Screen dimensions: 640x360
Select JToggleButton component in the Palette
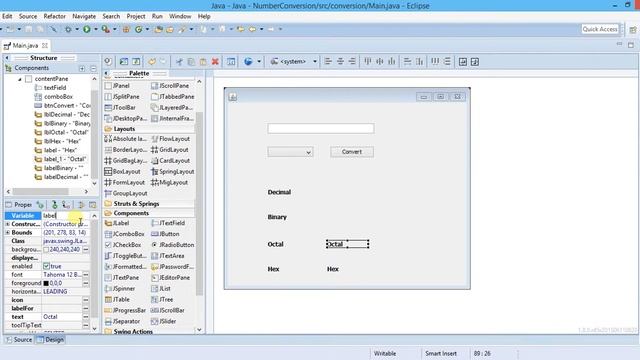point(125,256)
